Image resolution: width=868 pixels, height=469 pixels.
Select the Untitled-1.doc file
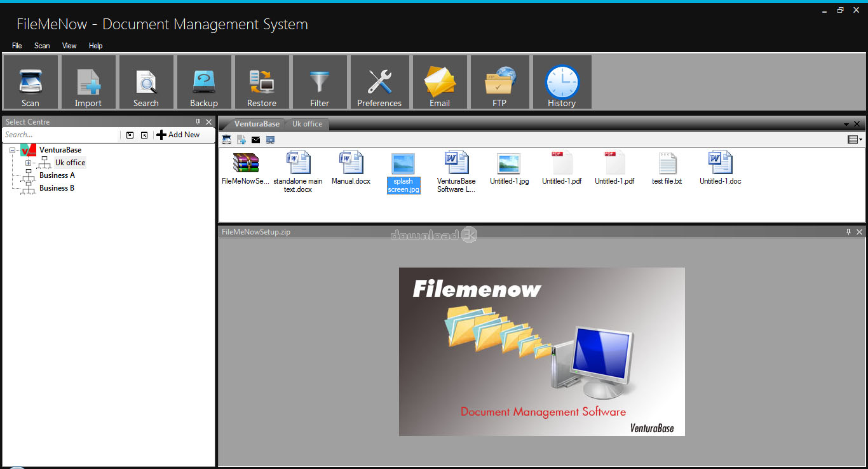pyautogui.click(x=720, y=168)
